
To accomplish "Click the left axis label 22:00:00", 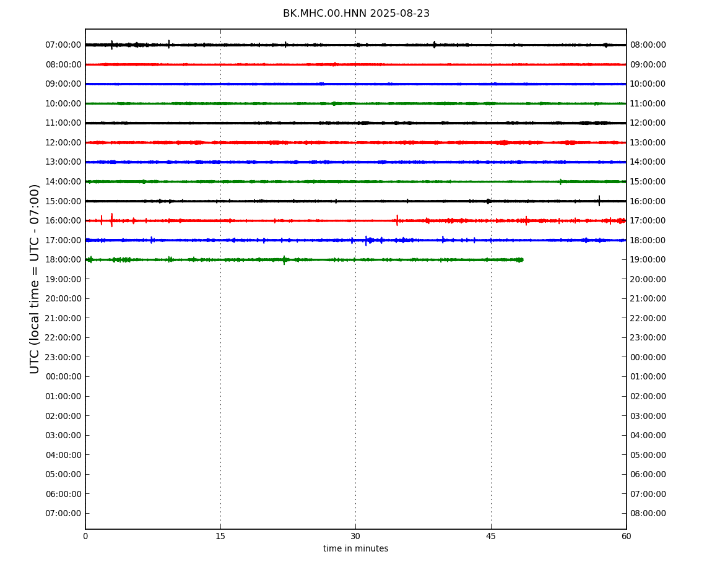I will point(63,338).
